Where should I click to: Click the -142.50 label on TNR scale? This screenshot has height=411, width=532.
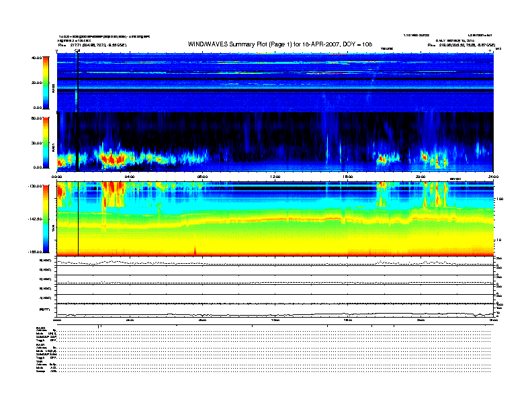pyautogui.click(x=35, y=219)
